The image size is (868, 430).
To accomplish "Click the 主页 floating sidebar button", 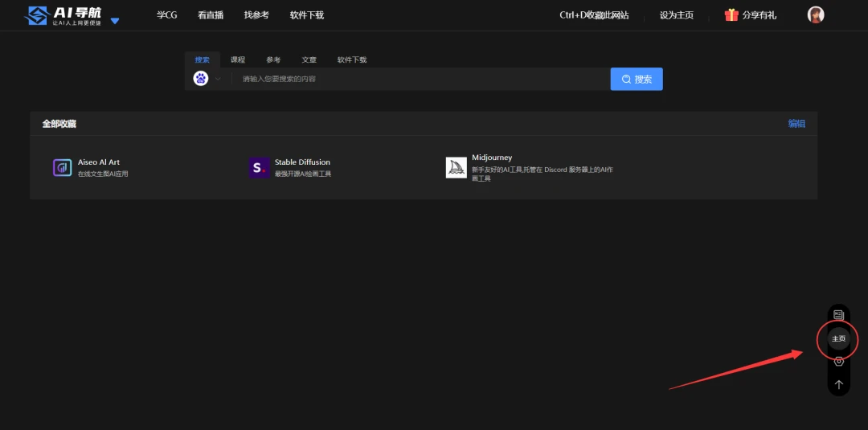I will [x=838, y=338].
